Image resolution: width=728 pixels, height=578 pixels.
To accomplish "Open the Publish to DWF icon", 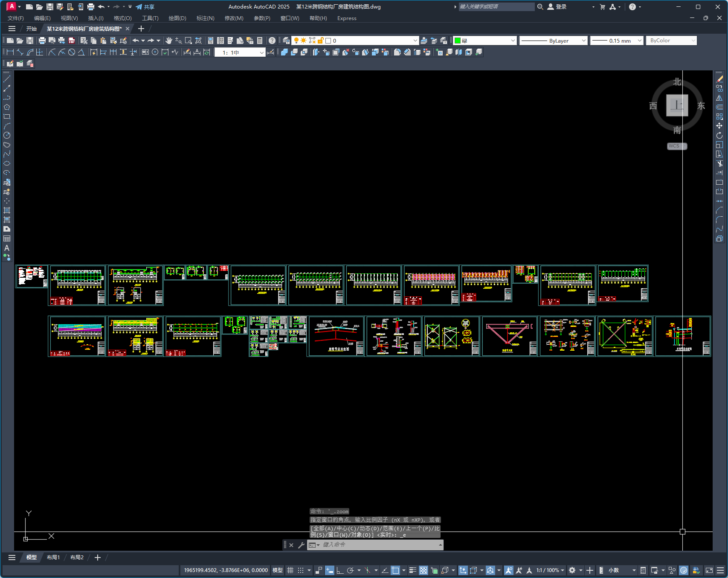I will coord(72,41).
